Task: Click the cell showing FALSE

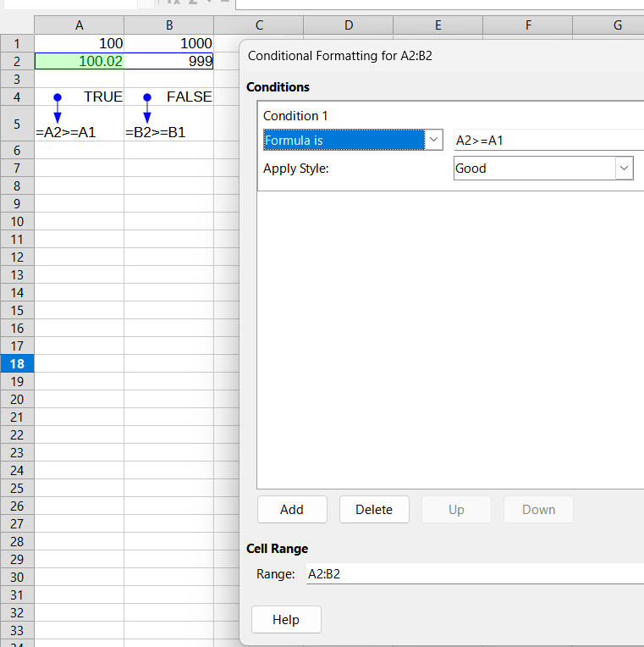Action: click(169, 97)
